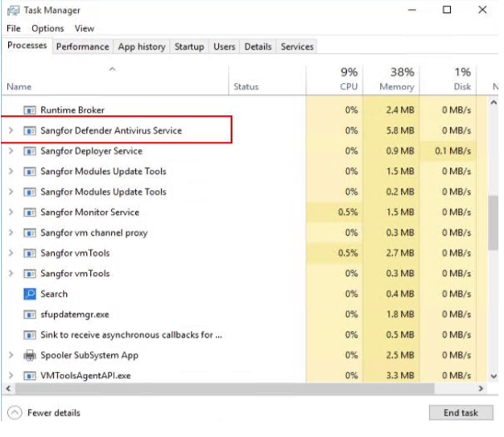Click the Search process magnifier icon
This screenshot has height=437, width=504.
tap(30, 294)
